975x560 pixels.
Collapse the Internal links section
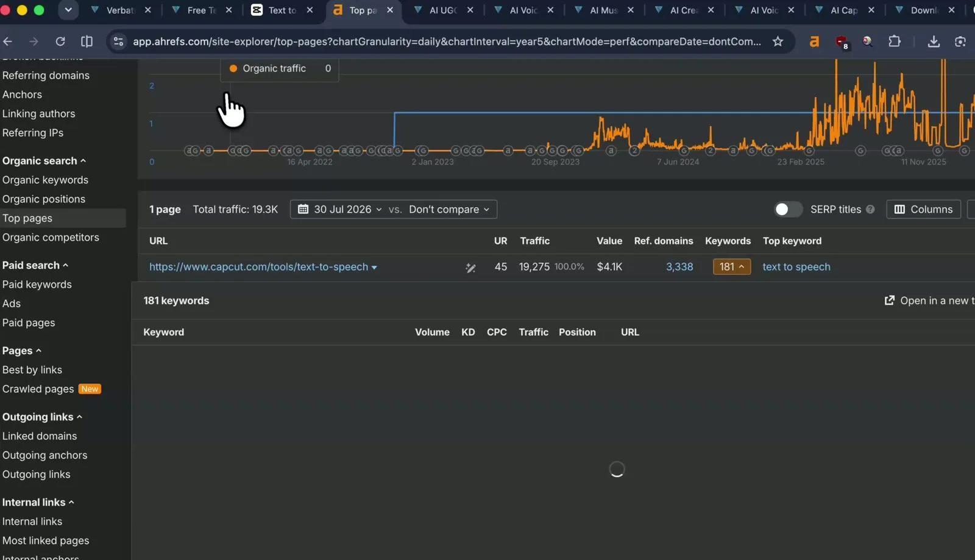click(38, 503)
